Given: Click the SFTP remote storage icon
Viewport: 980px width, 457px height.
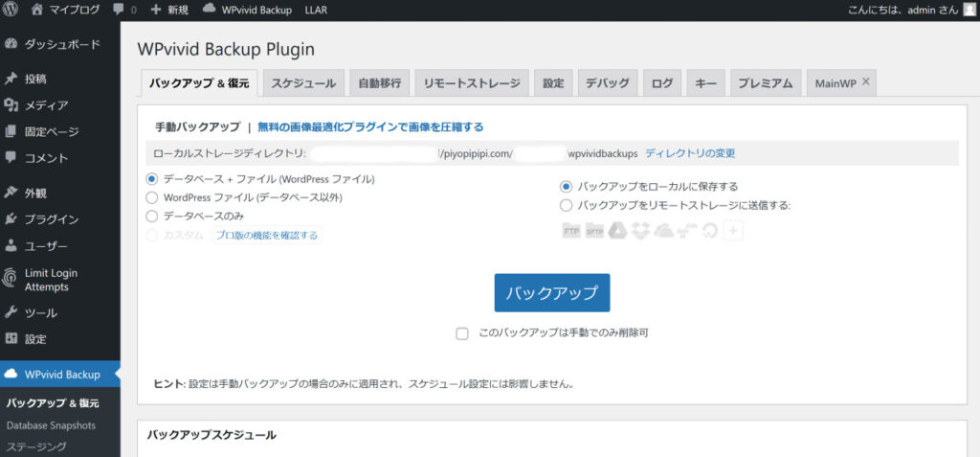Looking at the screenshot, I should 594,231.
